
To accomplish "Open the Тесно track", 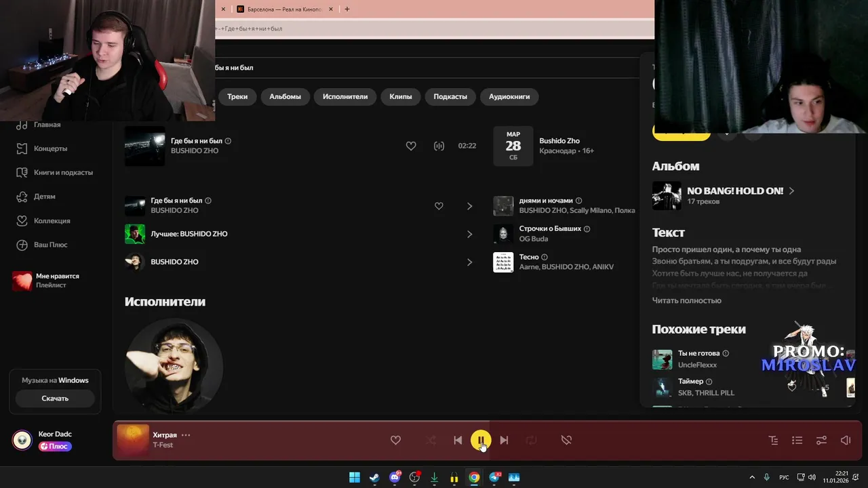I will (529, 257).
